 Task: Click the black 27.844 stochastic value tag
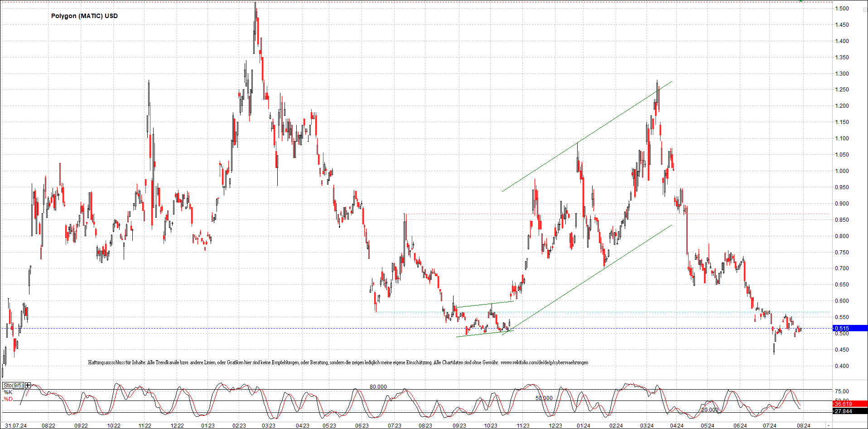[850, 411]
